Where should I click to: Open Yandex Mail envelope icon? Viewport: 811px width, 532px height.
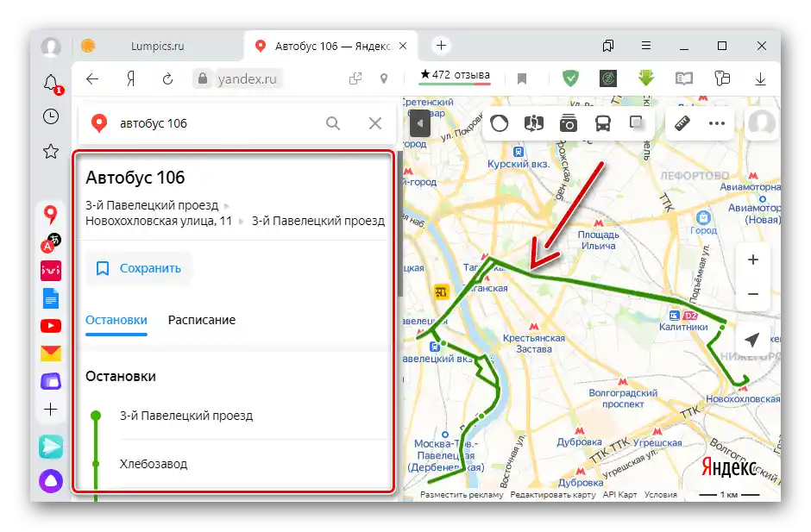pyautogui.click(x=51, y=354)
